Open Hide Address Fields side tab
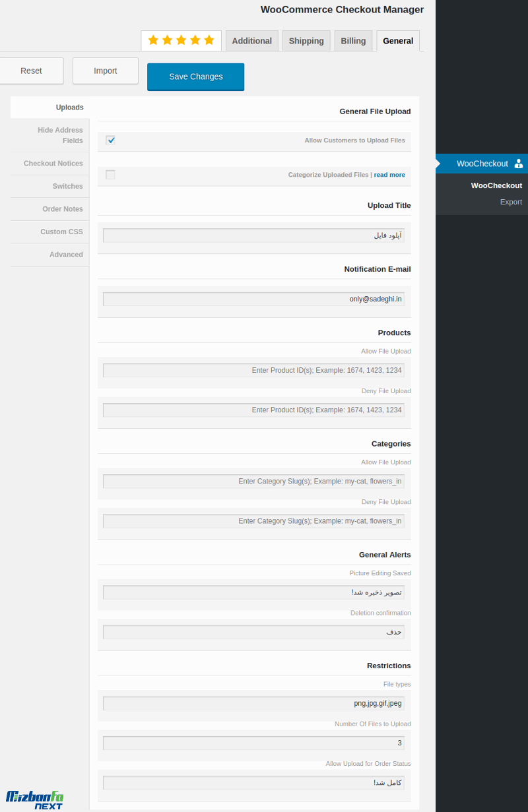Screen dimensions: 528x812 coord(49,135)
